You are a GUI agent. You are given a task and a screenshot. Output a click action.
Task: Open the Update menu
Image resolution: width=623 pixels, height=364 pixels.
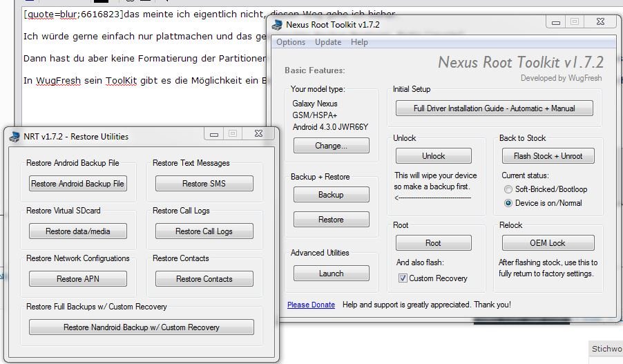(x=328, y=42)
